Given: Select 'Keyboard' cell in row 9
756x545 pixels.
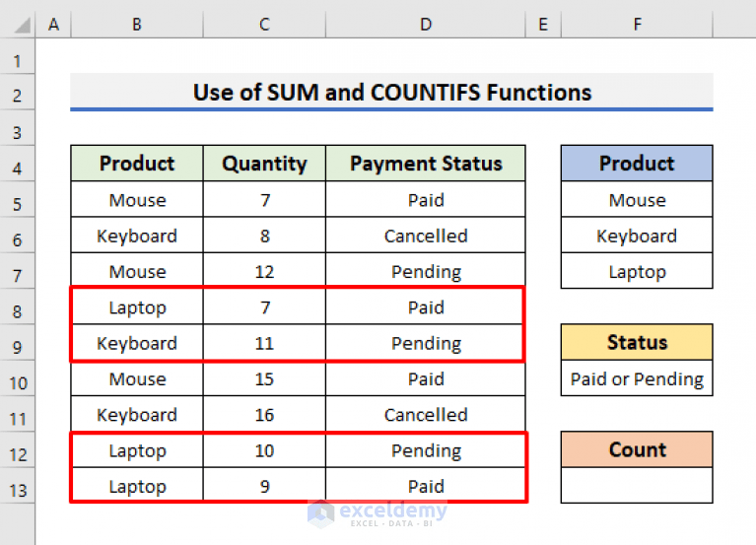Looking at the screenshot, I should pos(137,342).
